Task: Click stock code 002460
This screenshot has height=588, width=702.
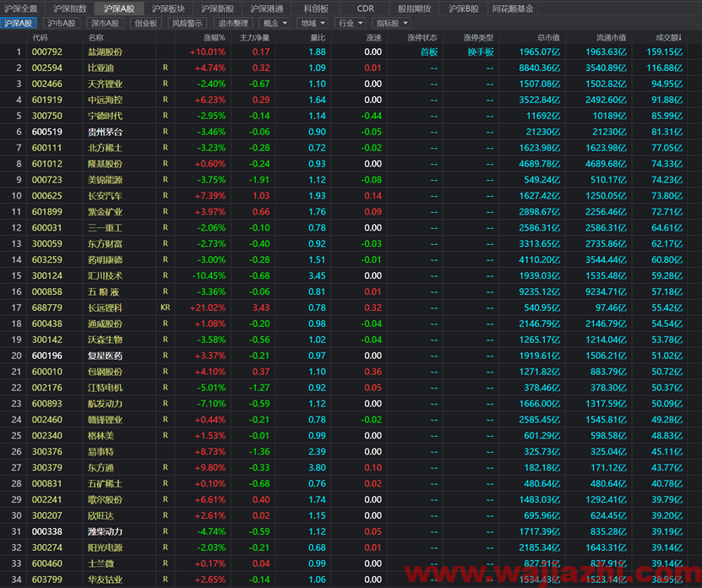Action: click(x=47, y=420)
